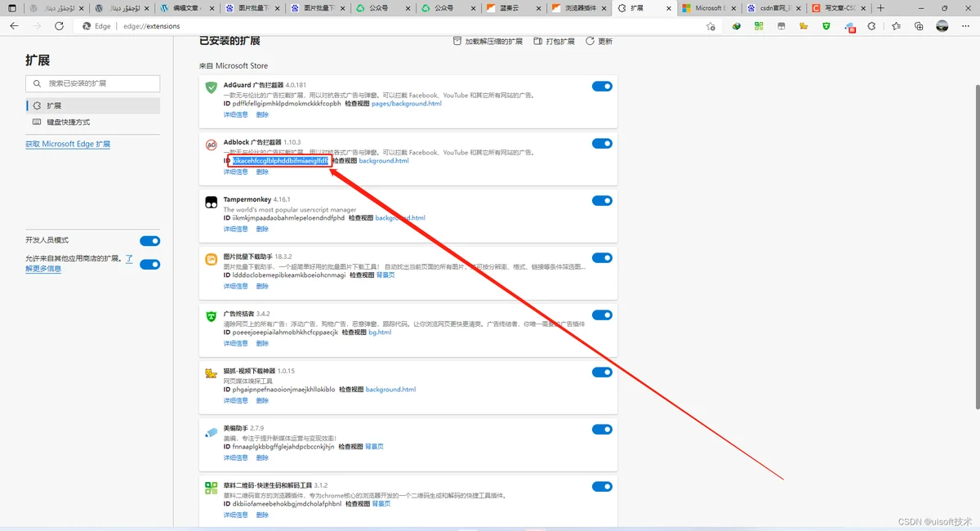Click the 草料二维码 QR code icon
Viewport: 980px width, 531px height.
pyautogui.click(x=211, y=488)
